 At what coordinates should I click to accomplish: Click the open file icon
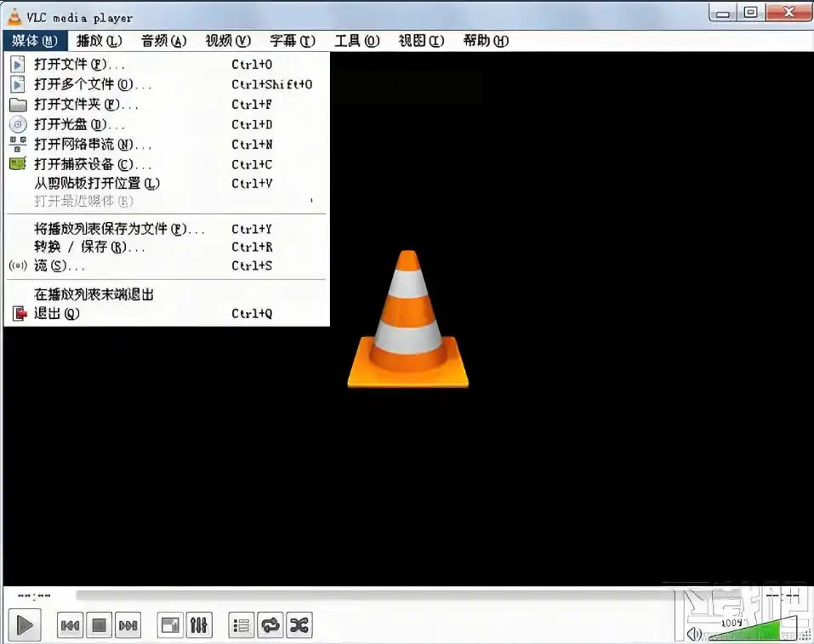point(18,65)
